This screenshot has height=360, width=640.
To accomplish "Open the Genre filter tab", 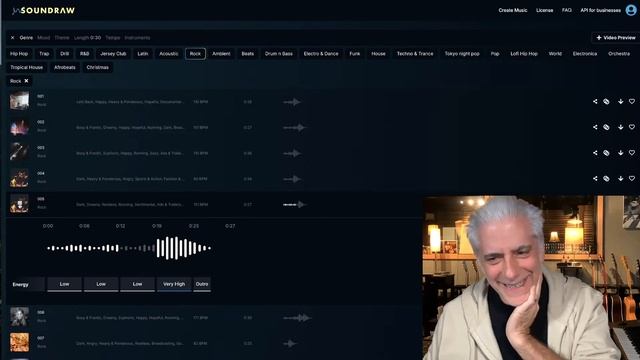I will 26,38.
